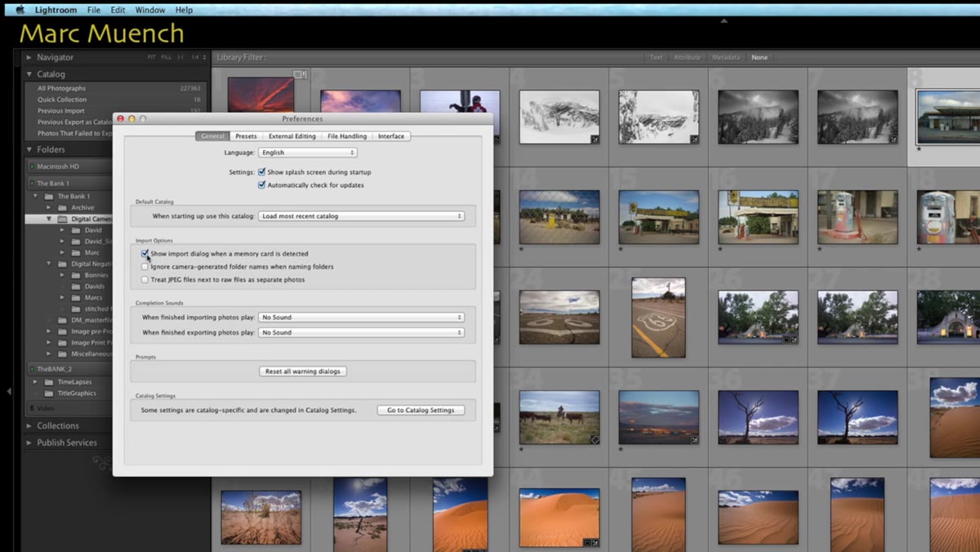Viewport: 980px width, 552px height.
Task: Click the TimeLapses folder icon
Action: (48, 381)
